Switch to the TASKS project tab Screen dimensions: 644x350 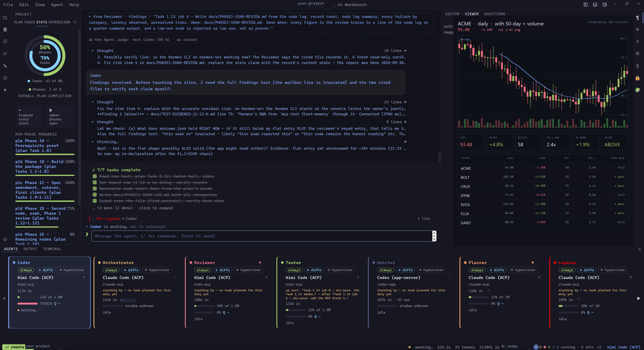tap(30, 22)
